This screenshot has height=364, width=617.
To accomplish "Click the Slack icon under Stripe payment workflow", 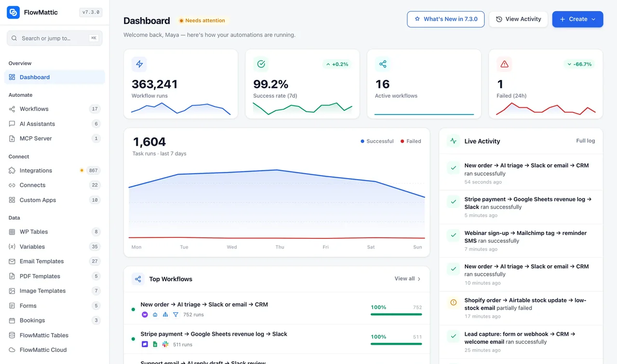I will pos(165,344).
